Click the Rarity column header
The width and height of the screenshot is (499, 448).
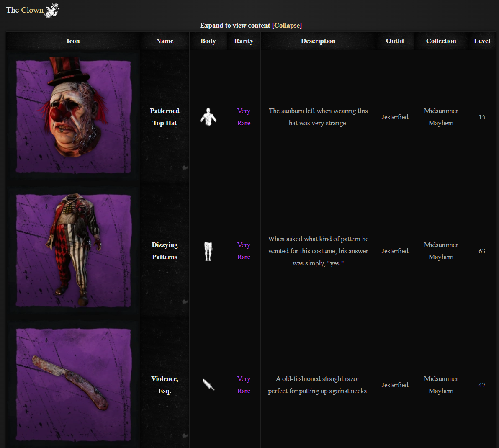(x=244, y=41)
